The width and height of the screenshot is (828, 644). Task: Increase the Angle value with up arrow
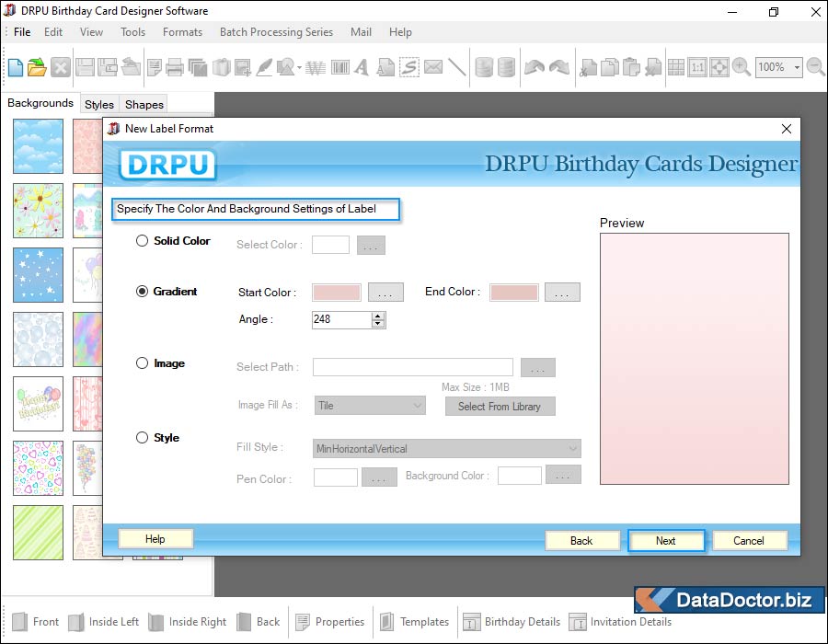[378, 316]
